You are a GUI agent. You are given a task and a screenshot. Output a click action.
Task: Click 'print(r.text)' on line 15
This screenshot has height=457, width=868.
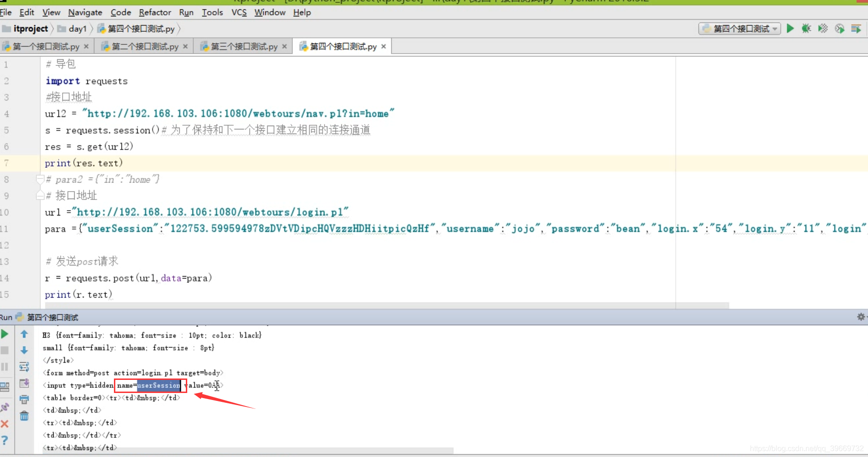tap(78, 294)
